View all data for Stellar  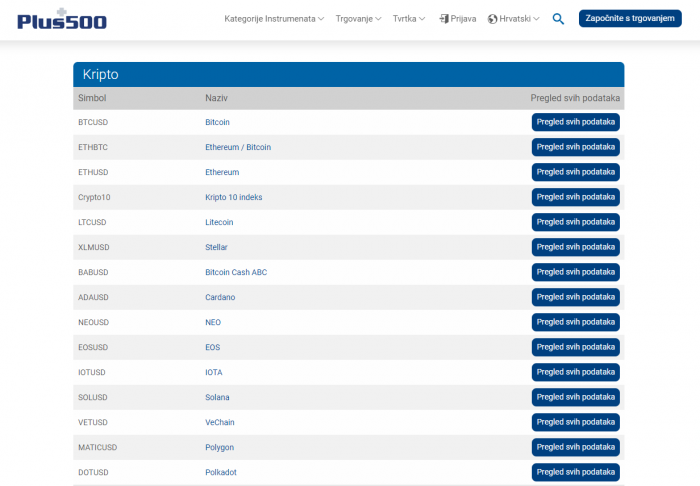575,247
